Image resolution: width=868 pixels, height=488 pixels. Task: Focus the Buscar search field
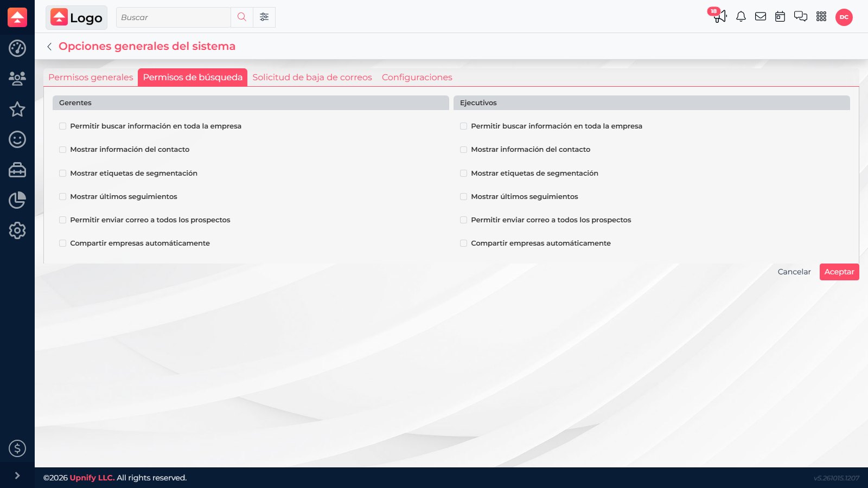pos(174,17)
